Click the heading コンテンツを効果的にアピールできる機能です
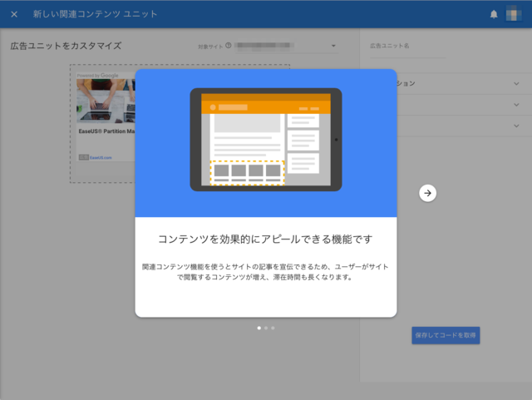The height and width of the screenshot is (400, 532). pos(265,239)
